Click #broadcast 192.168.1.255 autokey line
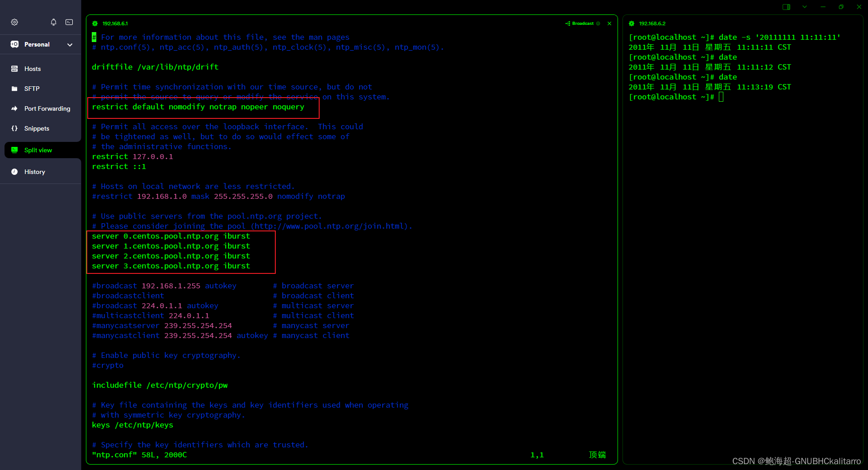The height and width of the screenshot is (470, 868). 164,286
